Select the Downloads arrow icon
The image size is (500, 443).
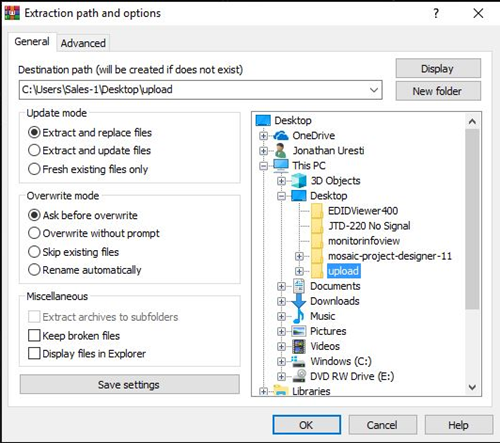pyautogui.click(x=299, y=301)
